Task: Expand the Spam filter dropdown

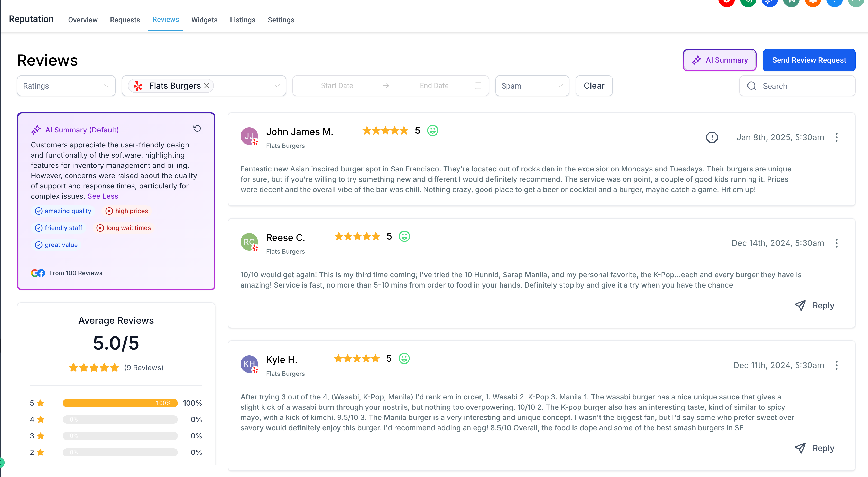Action: [x=532, y=86]
